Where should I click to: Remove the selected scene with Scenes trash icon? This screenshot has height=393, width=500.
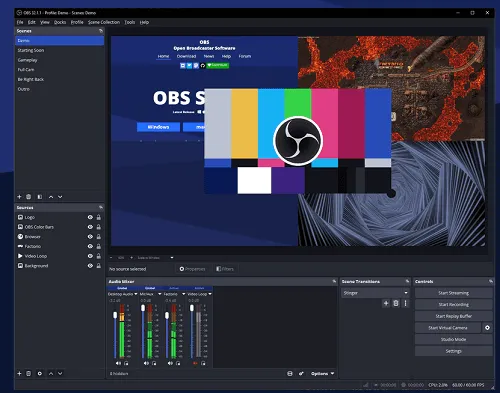[x=29, y=197]
